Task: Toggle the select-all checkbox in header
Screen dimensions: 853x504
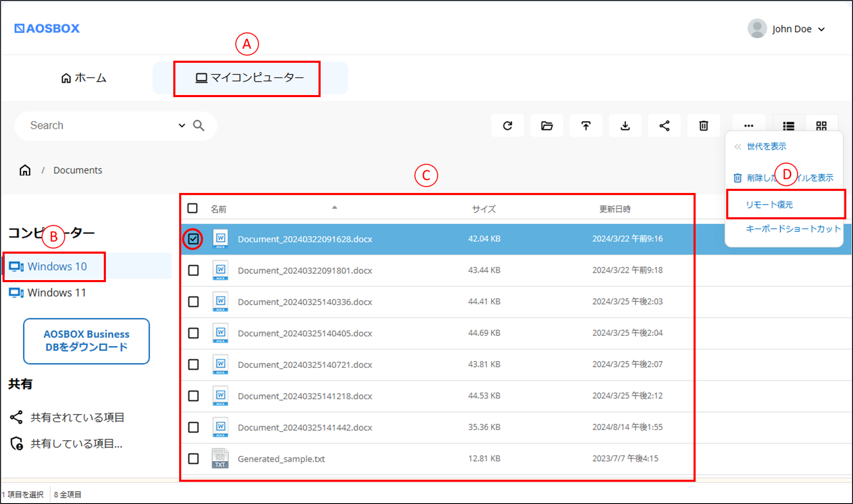Action: [193, 208]
